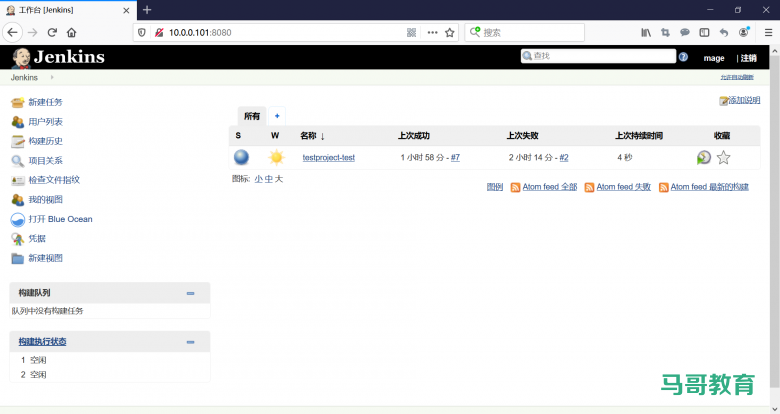Open the Firefox library icon
Image resolution: width=780 pixels, height=414 pixels.
pos(646,32)
